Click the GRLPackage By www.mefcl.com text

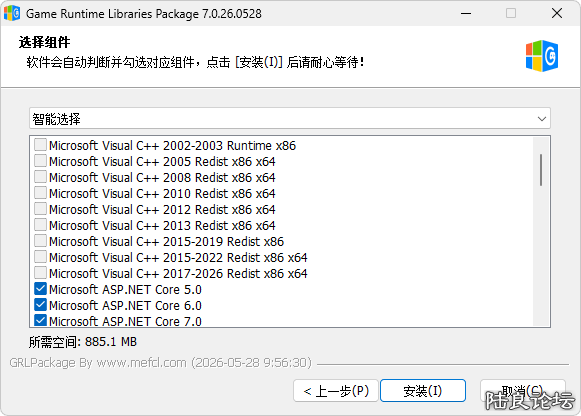(160, 362)
